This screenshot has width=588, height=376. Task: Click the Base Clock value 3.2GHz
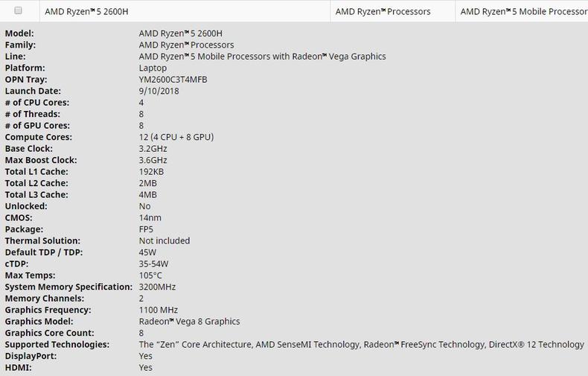153,149
